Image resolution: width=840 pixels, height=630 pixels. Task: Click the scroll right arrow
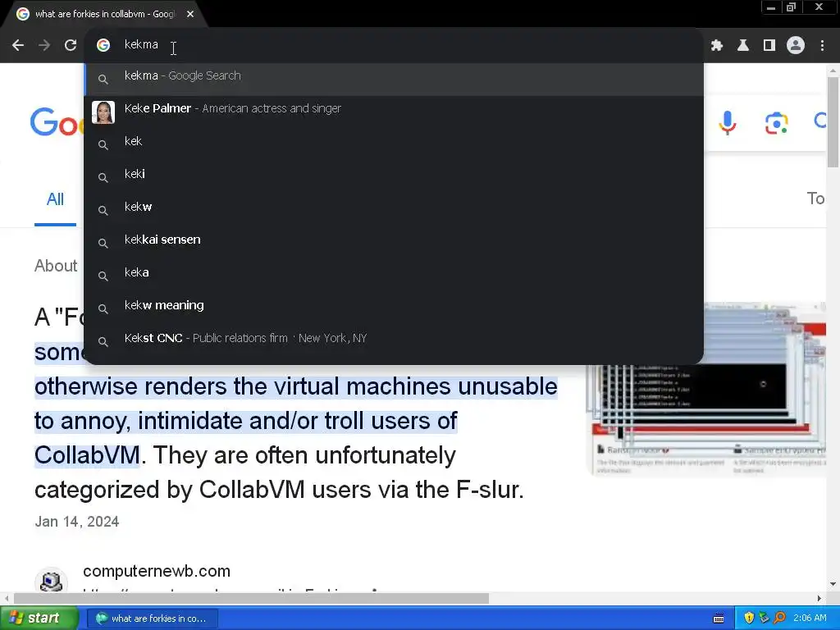point(819,598)
